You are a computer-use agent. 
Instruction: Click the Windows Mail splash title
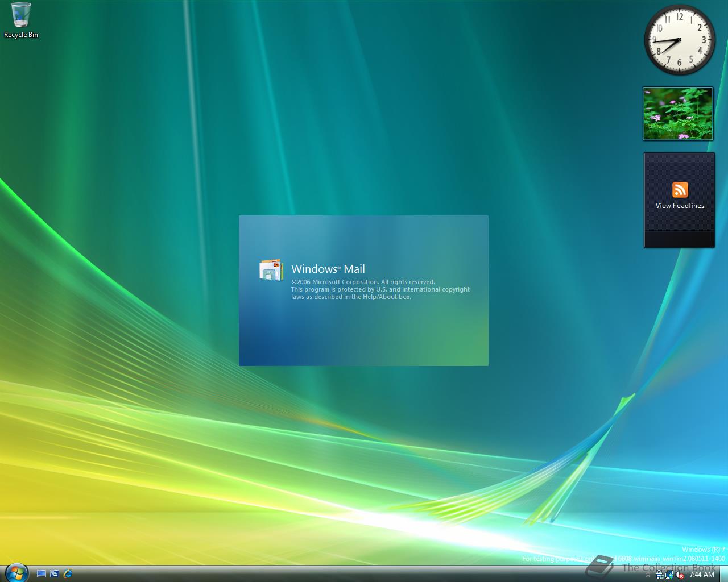click(x=328, y=269)
